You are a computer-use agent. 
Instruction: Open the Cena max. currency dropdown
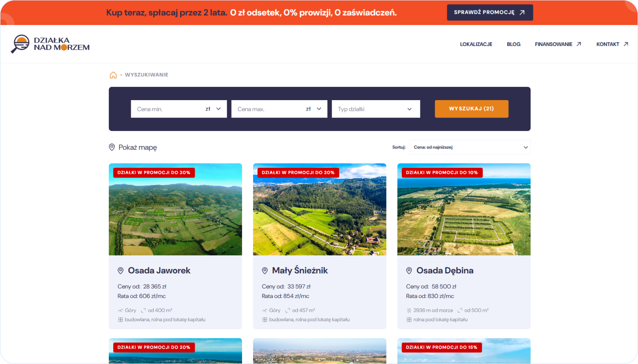point(314,109)
